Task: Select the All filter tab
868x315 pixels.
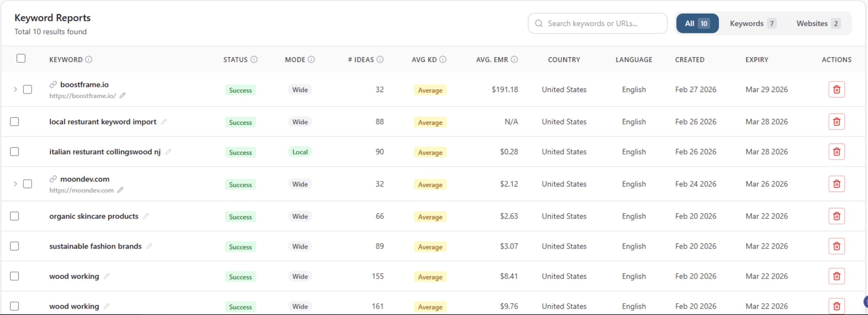Action: [697, 24]
